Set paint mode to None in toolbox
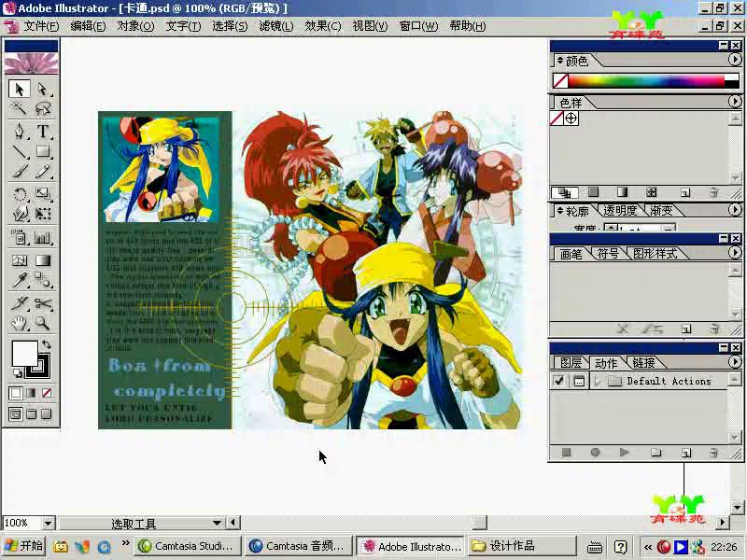Viewport: 747px width, 560px height. 47,393
